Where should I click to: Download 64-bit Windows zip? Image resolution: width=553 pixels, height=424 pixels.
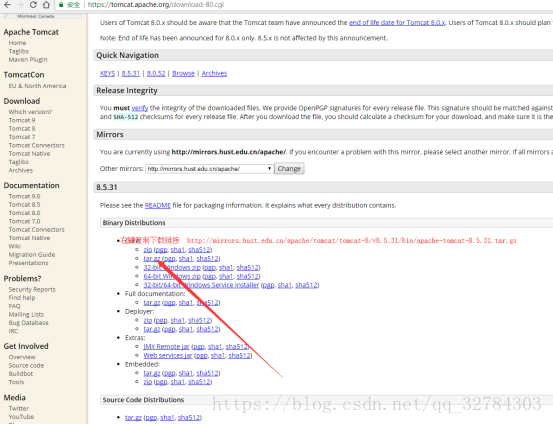click(172, 276)
